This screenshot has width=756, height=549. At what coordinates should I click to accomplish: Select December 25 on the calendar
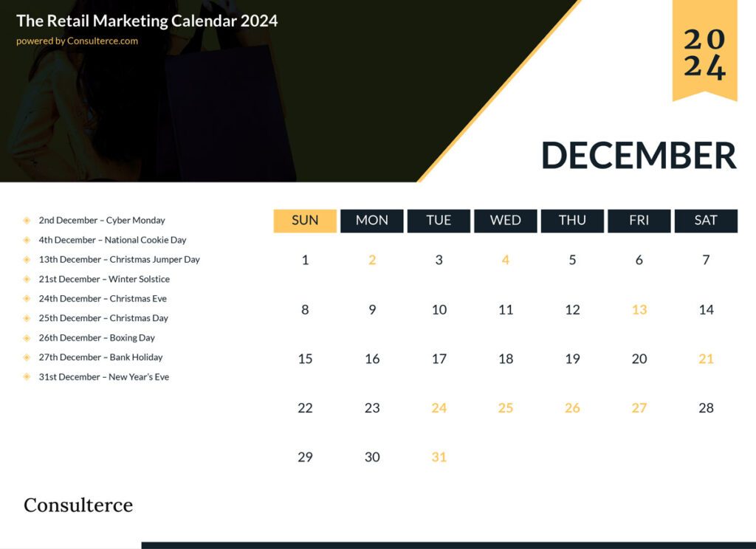coord(506,407)
